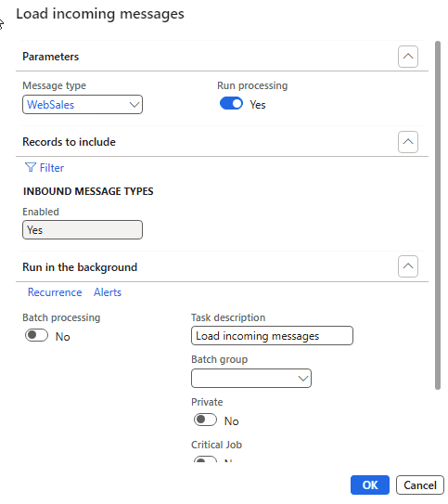Collapse the Parameters section chevron
448x504 pixels.
click(x=408, y=57)
